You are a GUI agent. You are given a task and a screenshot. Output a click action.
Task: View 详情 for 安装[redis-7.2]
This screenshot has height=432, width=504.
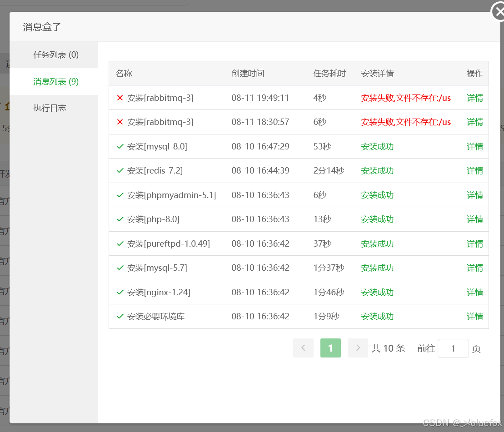coord(475,170)
